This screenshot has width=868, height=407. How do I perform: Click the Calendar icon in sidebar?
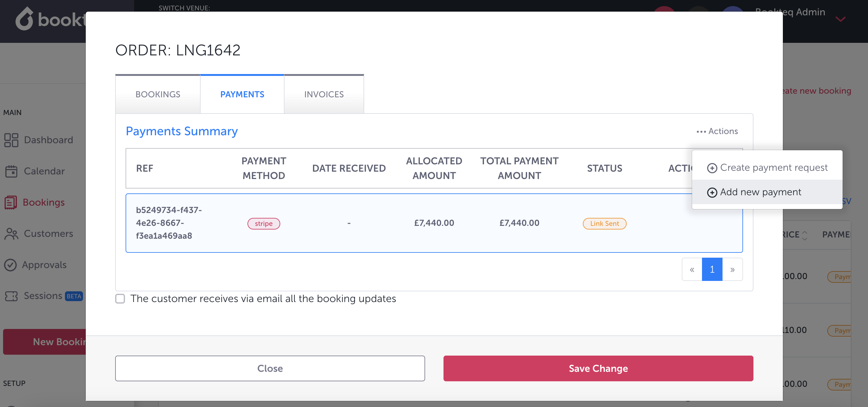[11, 171]
